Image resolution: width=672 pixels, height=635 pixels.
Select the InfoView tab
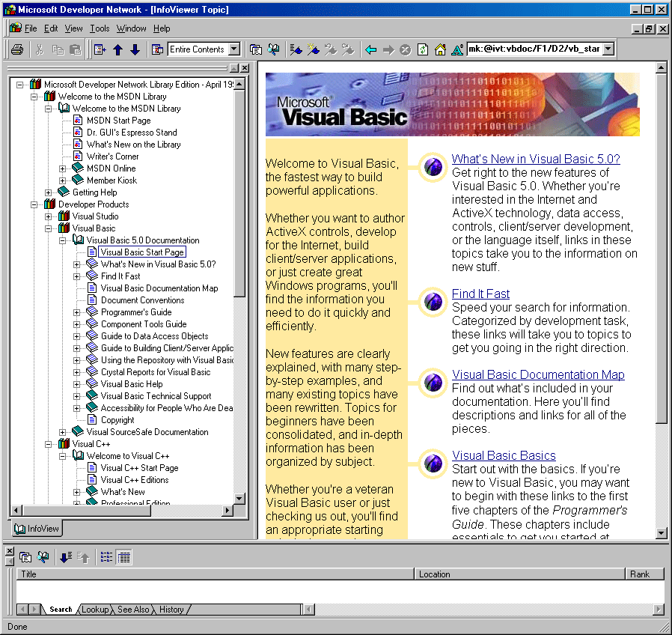(37, 529)
